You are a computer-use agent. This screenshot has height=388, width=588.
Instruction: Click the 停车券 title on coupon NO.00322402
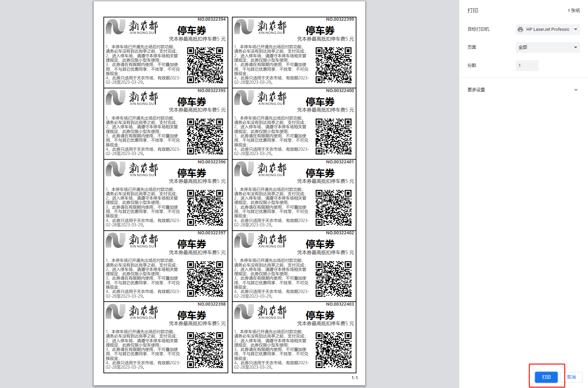[320, 244]
